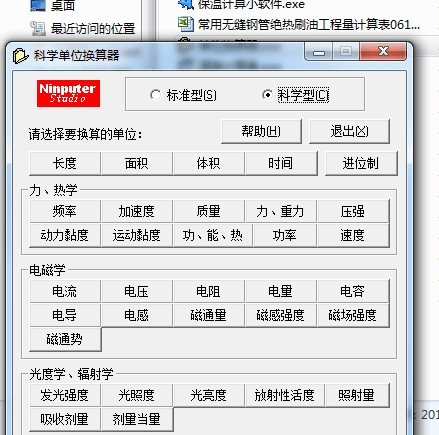Image resolution: width=439 pixels, height=435 pixels.
Task: Select the 电感 button
Action: tap(137, 315)
